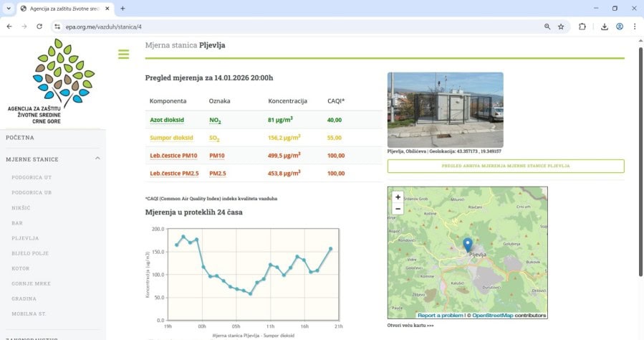The image size is (644, 340).
Task: Click the map zoom out minus button
Action: coord(398,209)
